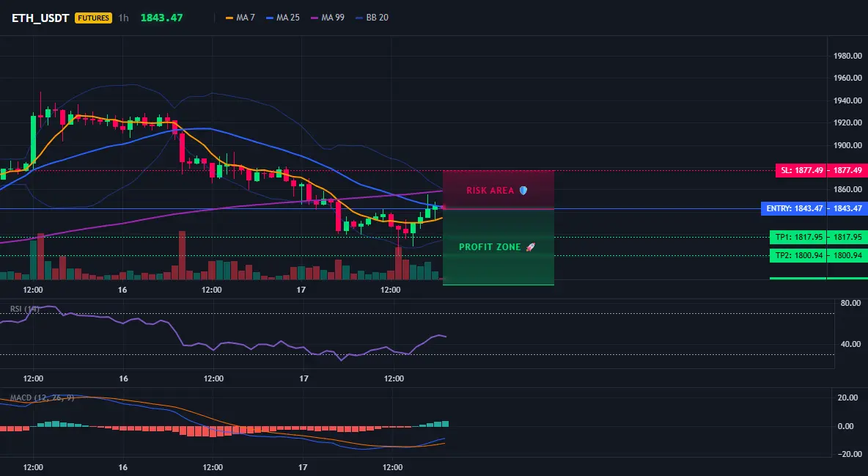Toggle the MA 25 legend entry
Screen dimensions: 868x476
coord(283,18)
